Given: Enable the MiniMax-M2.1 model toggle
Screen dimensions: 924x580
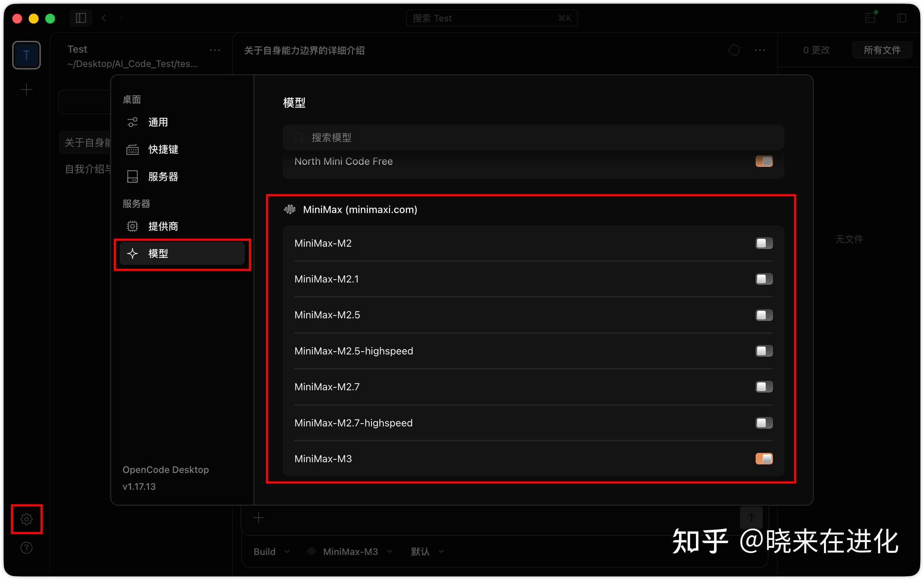Looking at the screenshot, I should coord(764,279).
